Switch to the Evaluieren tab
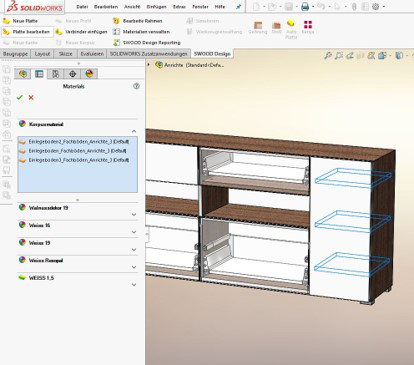Screen dimensions: 414x365 [x=92, y=54]
